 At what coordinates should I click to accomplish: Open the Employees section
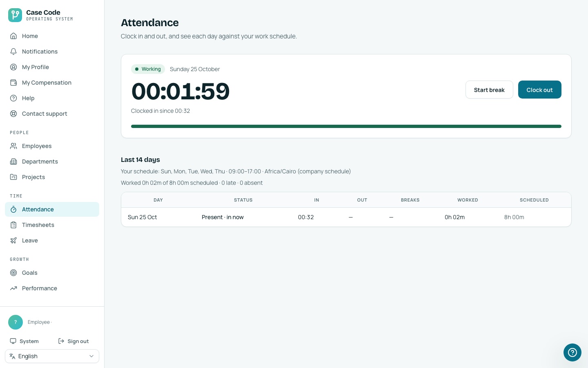[x=52, y=146]
